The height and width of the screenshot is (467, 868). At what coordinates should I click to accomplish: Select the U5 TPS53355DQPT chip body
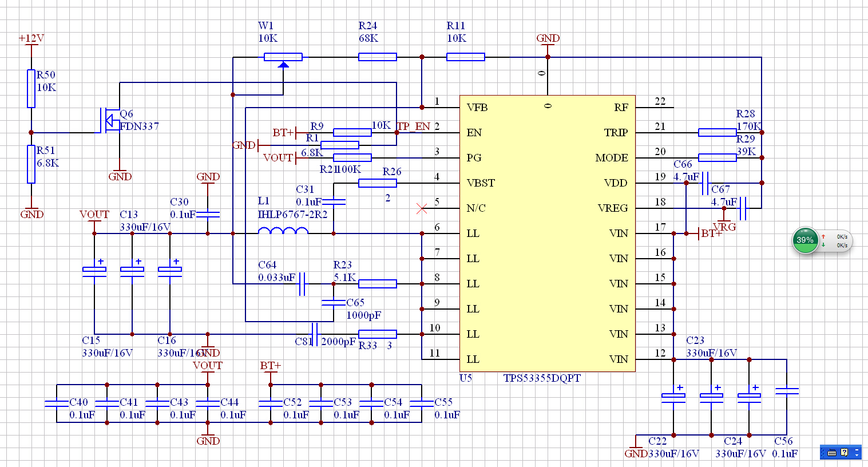(x=548, y=233)
